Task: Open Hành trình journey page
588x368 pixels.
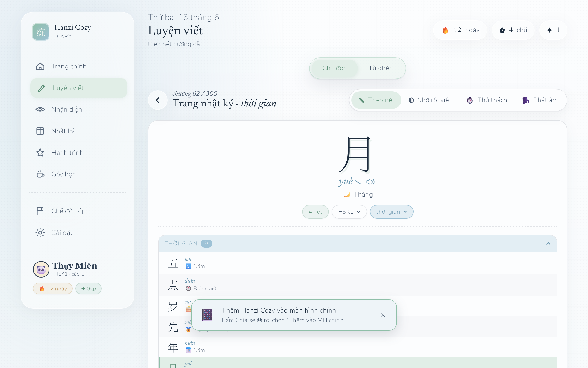Action: coord(79,153)
